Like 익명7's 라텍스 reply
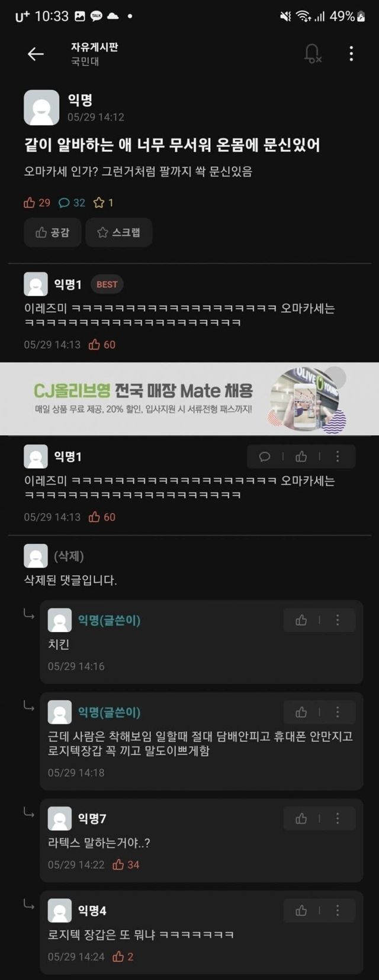 click(301, 818)
